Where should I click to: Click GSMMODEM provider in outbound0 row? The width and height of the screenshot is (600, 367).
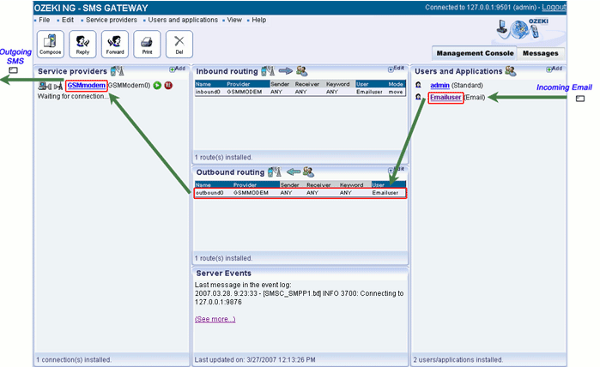[x=251, y=193]
